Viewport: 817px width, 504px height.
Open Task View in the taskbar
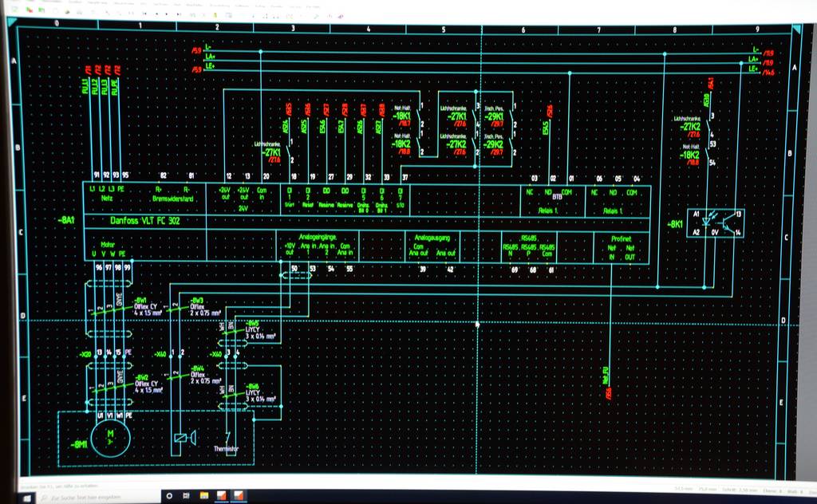[x=186, y=496]
